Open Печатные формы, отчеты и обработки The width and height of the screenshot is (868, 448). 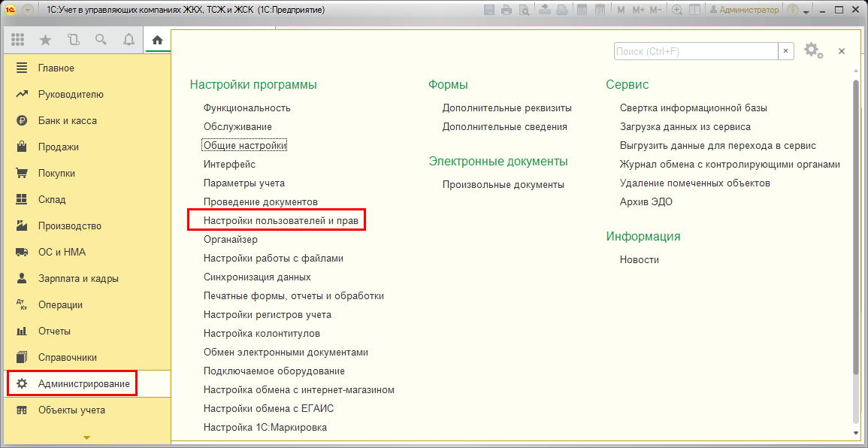coord(293,296)
